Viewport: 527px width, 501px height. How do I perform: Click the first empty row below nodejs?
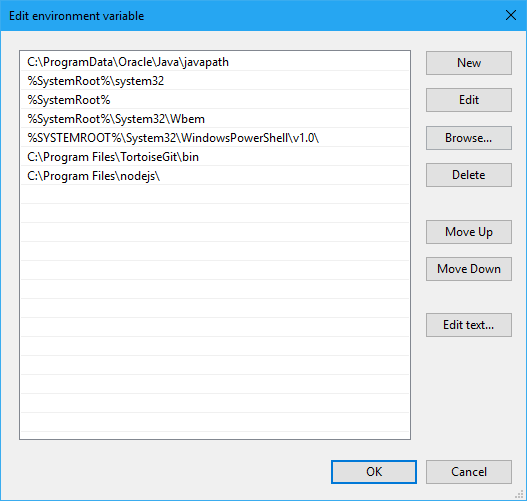(215, 195)
